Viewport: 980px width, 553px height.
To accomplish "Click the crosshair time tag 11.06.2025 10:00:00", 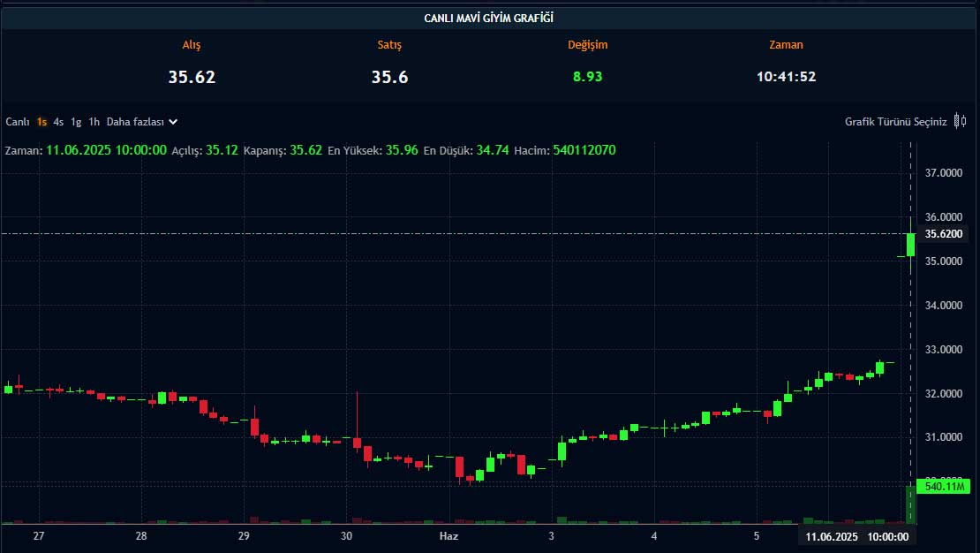I will point(857,537).
